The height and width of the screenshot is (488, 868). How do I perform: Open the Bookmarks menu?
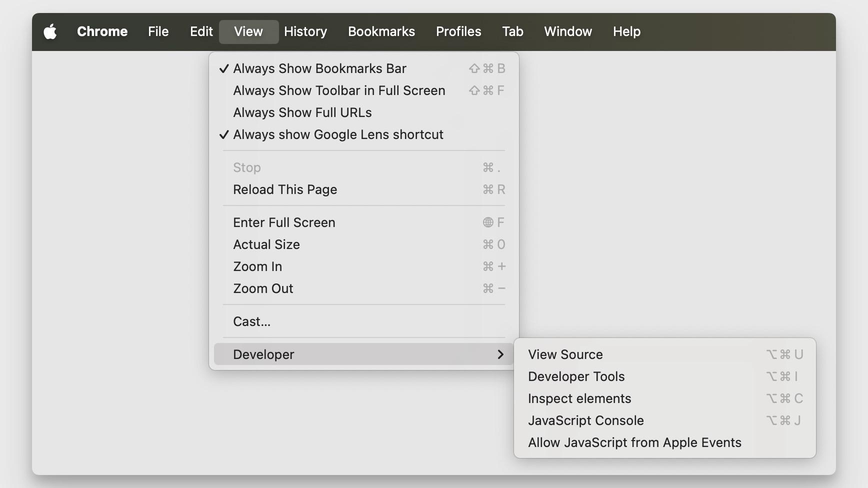coord(381,31)
